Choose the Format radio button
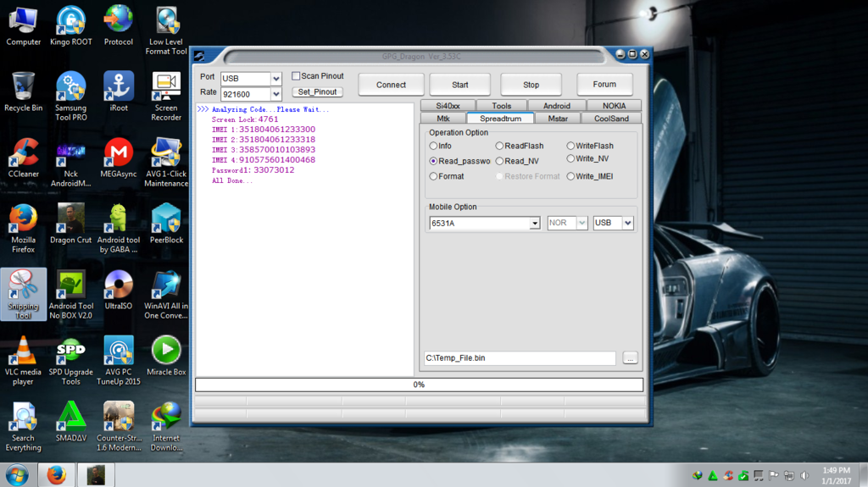 coord(434,176)
